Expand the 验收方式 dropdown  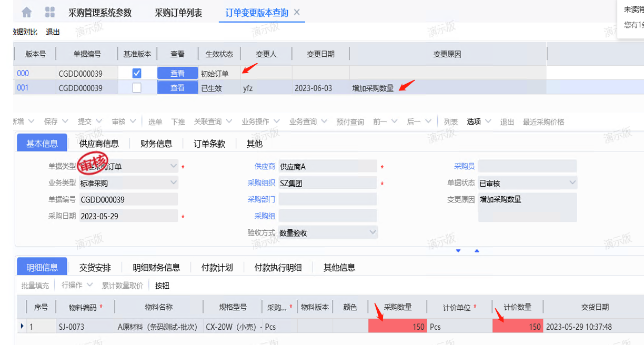point(373,232)
